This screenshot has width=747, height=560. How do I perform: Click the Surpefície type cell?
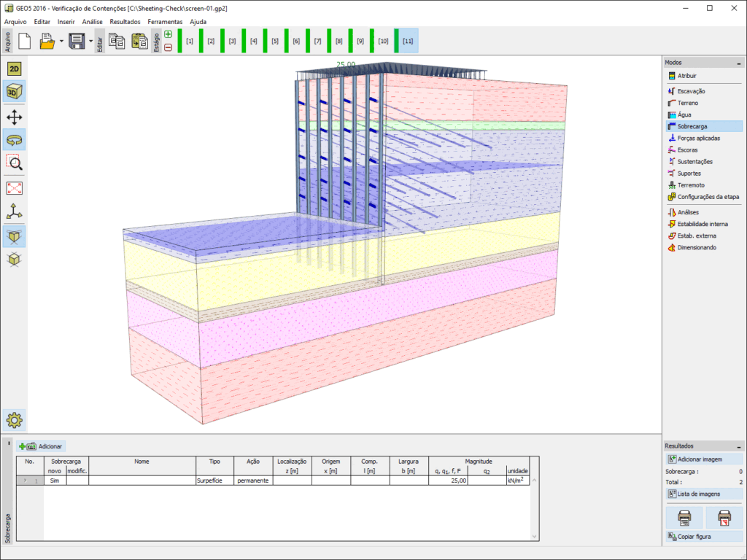215,481
